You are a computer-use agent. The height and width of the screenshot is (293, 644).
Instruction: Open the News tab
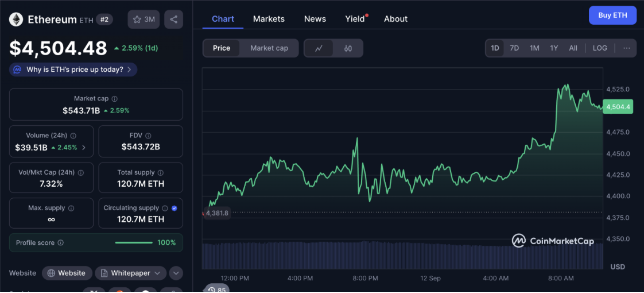click(x=315, y=19)
